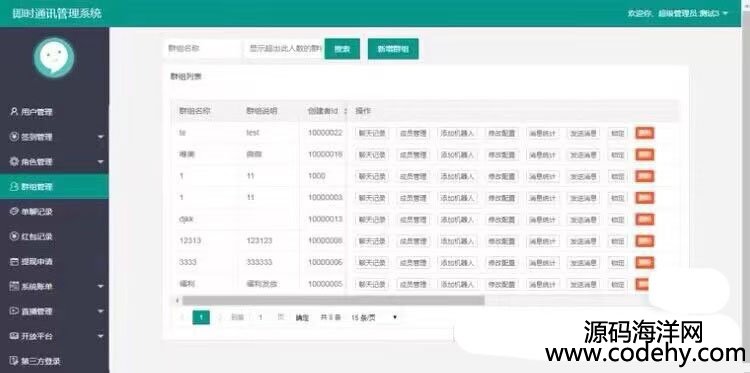Open 用户管理 via its person icon
This screenshot has height=373, width=750.
(14, 111)
